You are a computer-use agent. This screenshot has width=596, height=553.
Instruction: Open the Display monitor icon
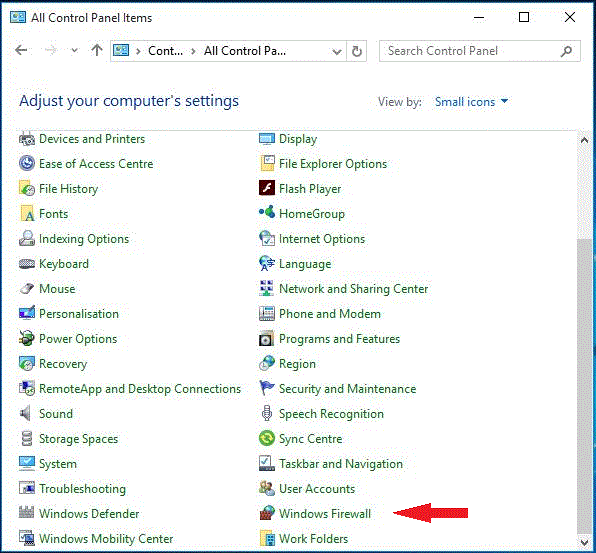point(267,139)
